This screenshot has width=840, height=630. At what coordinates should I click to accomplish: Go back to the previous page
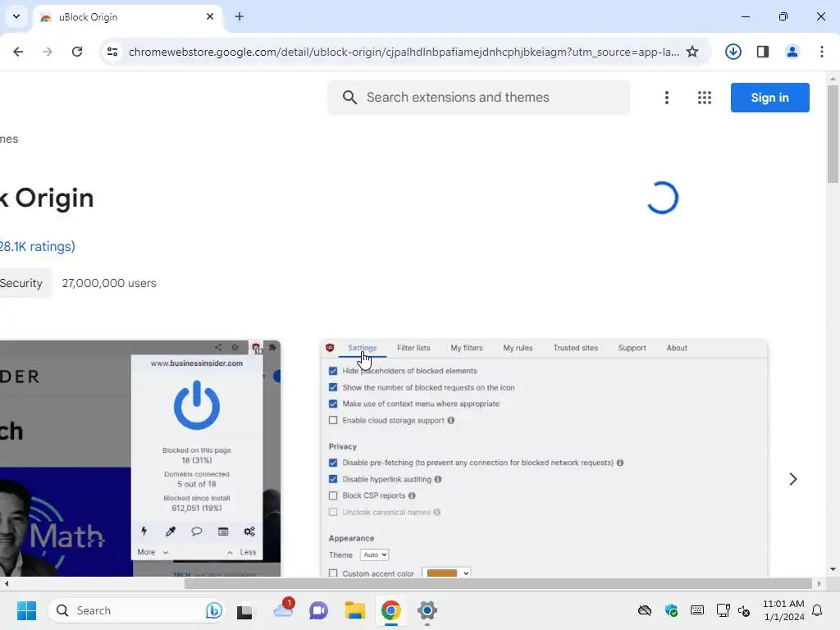click(x=18, y=52)
